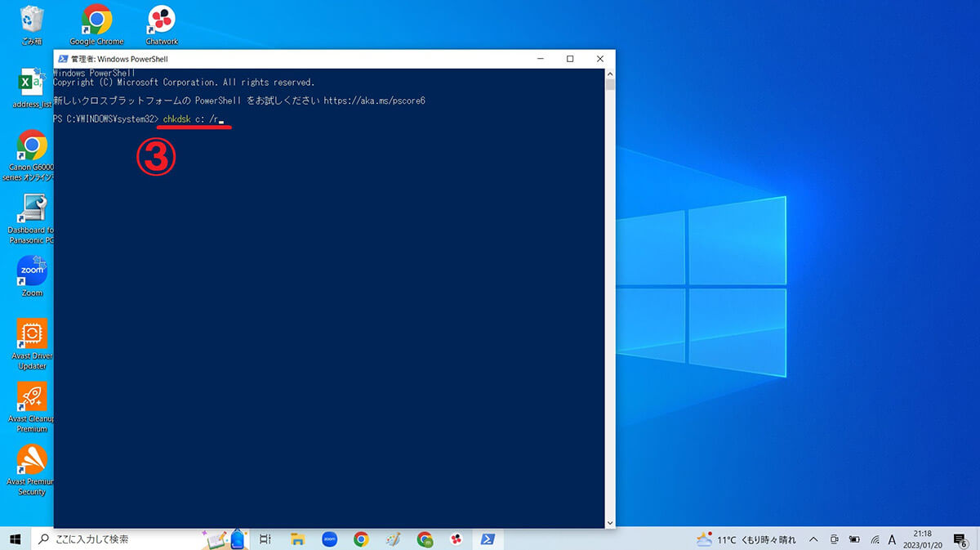Open the Chrome profile shortcut with green badge
This screenshot has width=980, height=550.
pyautogui.click(x=425, y=539)
